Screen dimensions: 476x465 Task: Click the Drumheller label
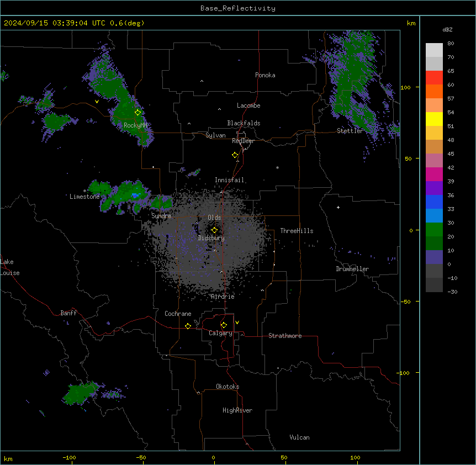(352, 269)
